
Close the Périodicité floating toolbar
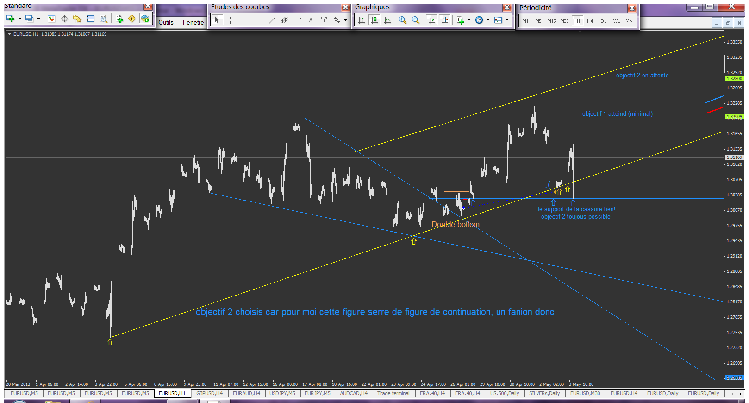(x=632, y=8)
